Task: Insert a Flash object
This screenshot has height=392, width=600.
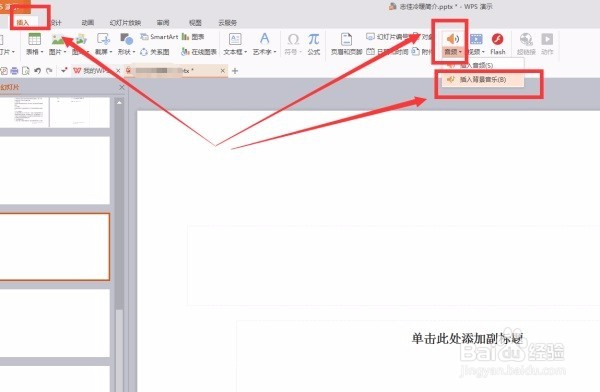Action: click(x=497, y=44)
